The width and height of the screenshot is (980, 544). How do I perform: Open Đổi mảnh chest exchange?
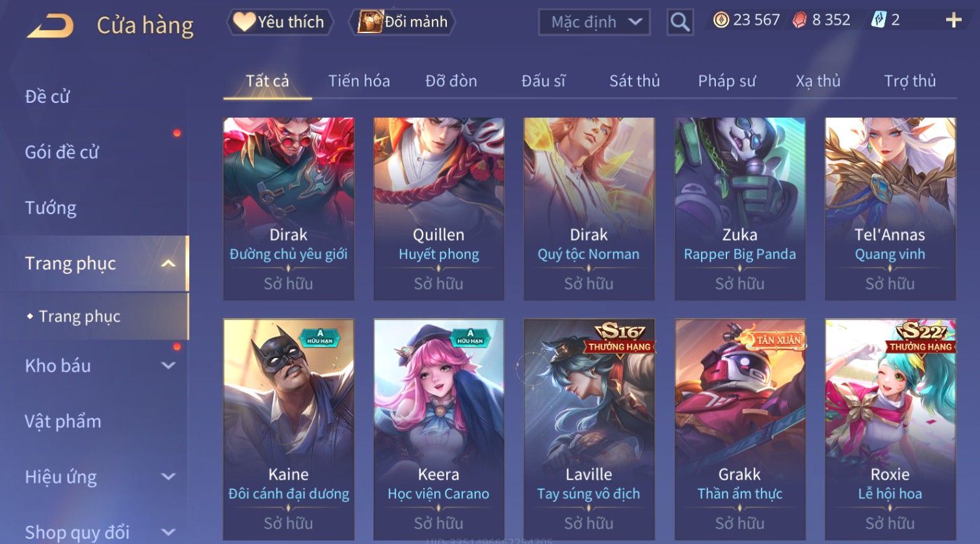pos(402,22)
